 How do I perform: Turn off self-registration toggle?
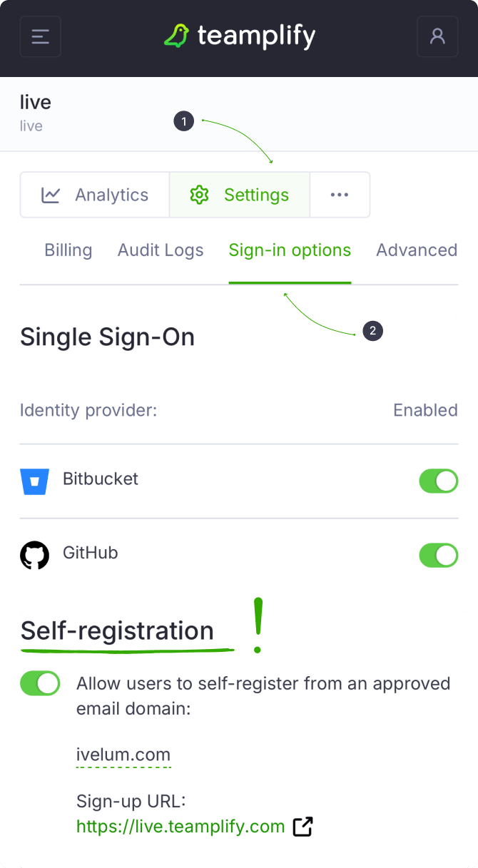pos(40,683)
